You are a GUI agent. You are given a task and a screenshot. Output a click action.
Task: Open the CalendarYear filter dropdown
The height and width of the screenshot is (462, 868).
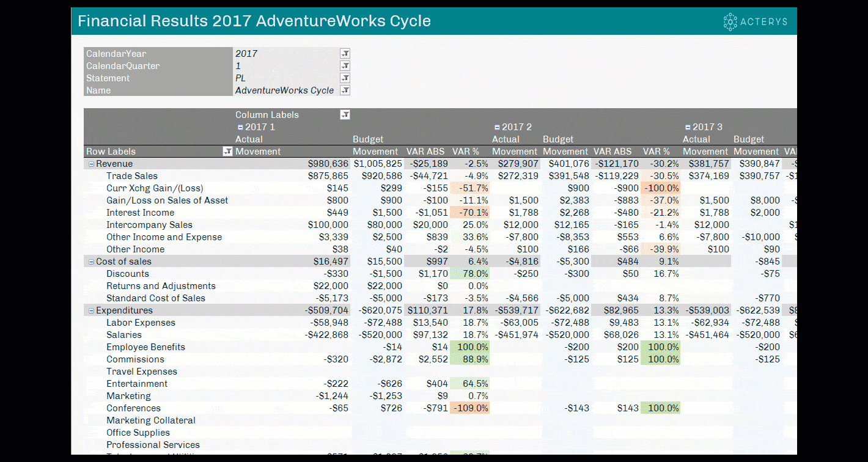coord(345,54)
